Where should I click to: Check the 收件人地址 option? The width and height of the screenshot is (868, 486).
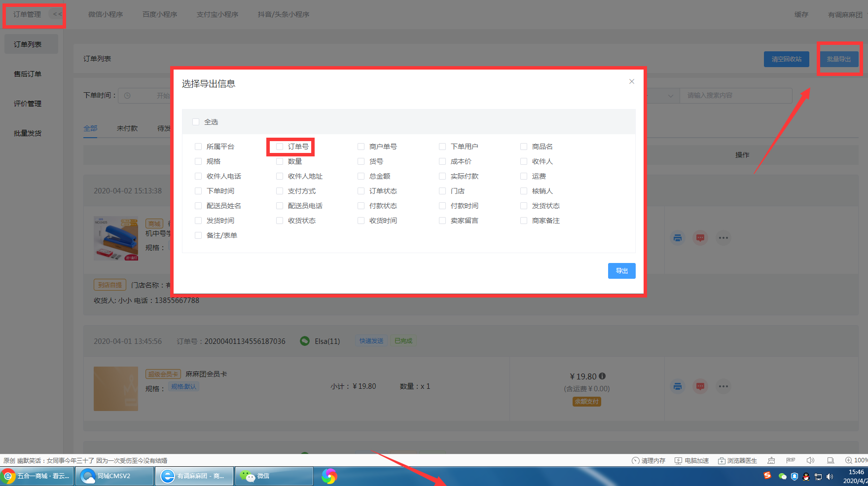(280, 176)
